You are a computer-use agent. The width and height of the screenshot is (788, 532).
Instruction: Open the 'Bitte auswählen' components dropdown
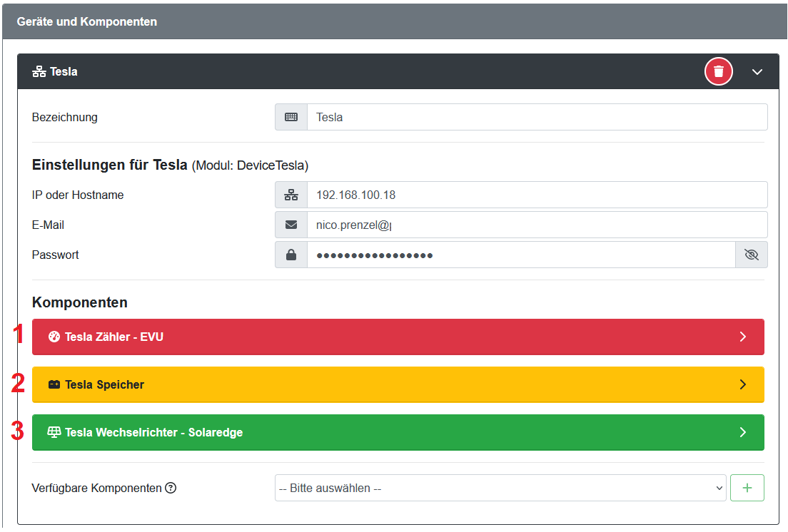[500, 488]
